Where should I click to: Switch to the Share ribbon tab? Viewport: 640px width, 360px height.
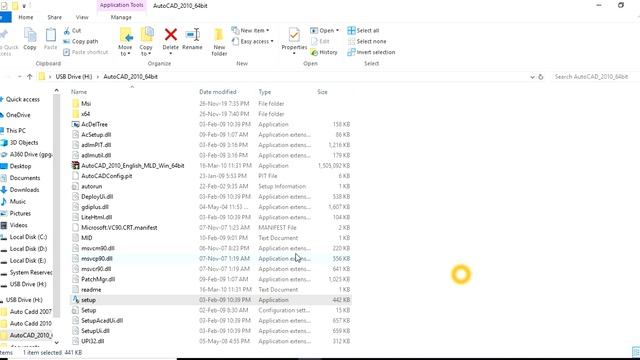[54, 17]
